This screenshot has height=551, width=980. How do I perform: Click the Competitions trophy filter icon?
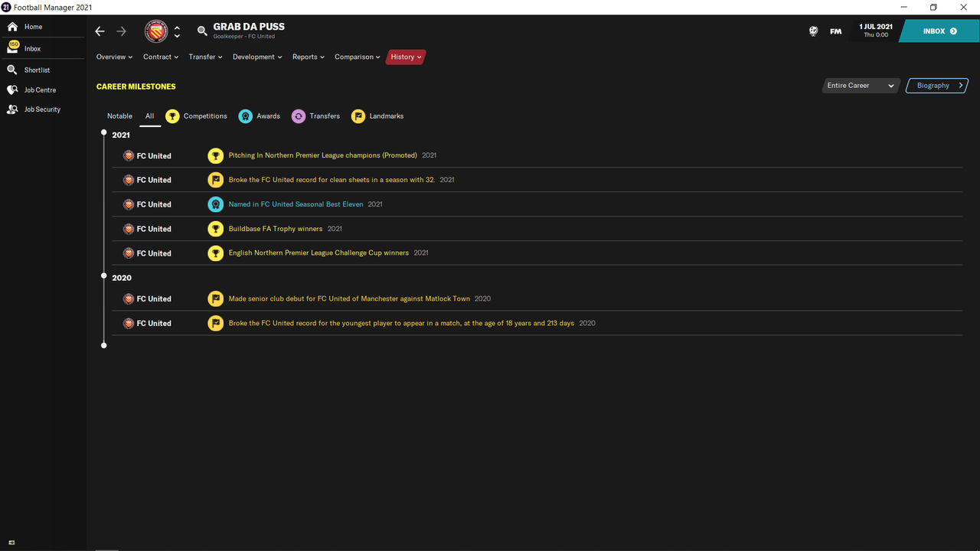click(172, 116)
